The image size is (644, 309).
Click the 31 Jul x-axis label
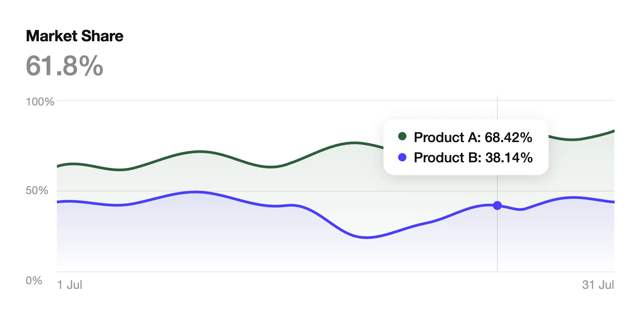point(598,285)
